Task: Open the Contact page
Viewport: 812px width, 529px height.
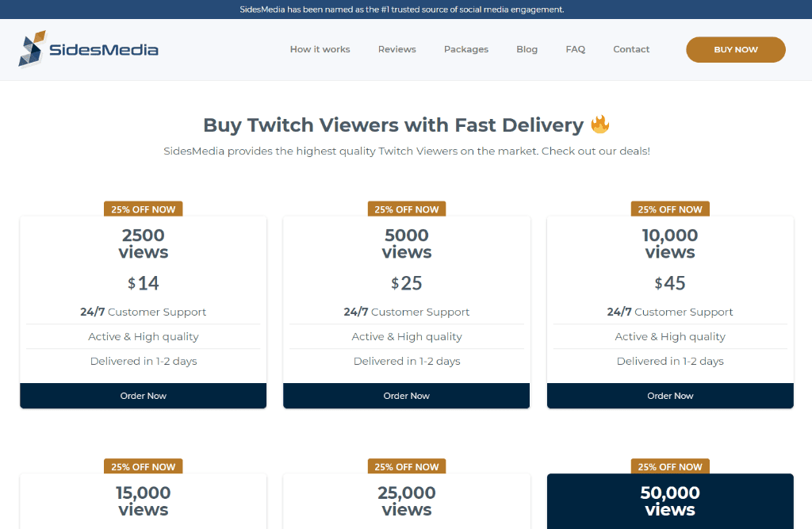Action: (631, 49)
